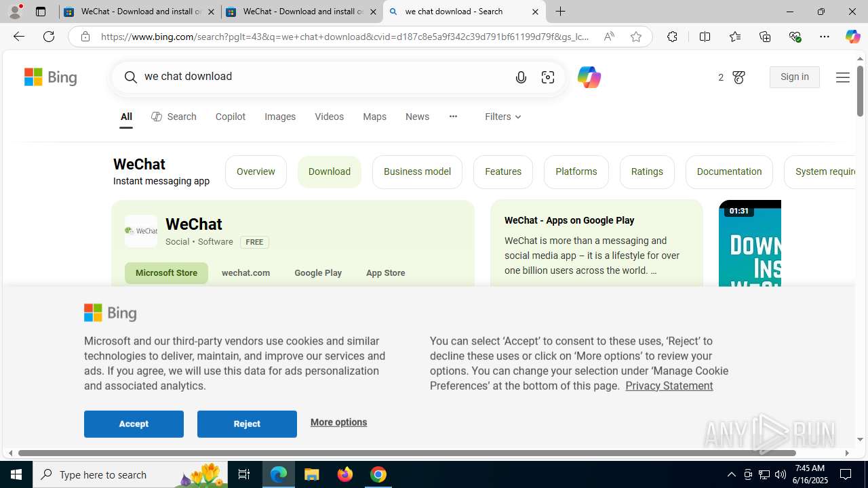Click the browser Back arrow

click(x=18, y=37)
